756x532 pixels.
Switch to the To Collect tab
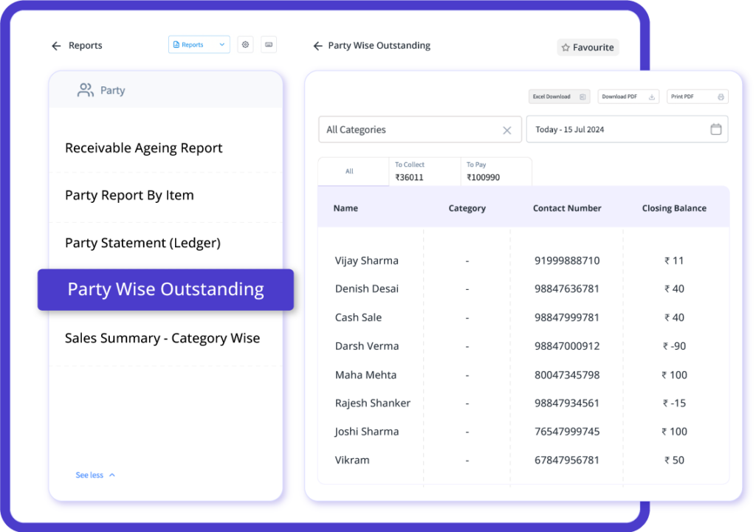(424, 171)
